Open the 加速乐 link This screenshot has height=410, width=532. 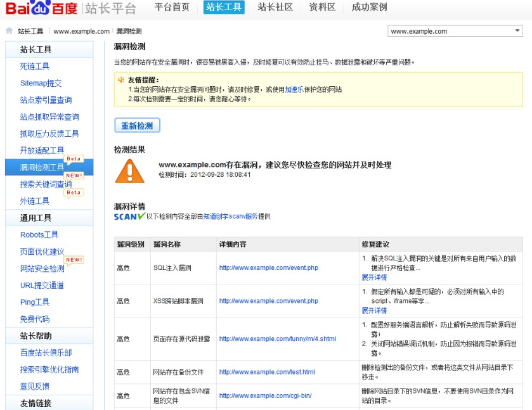click(x=294, y=90)
